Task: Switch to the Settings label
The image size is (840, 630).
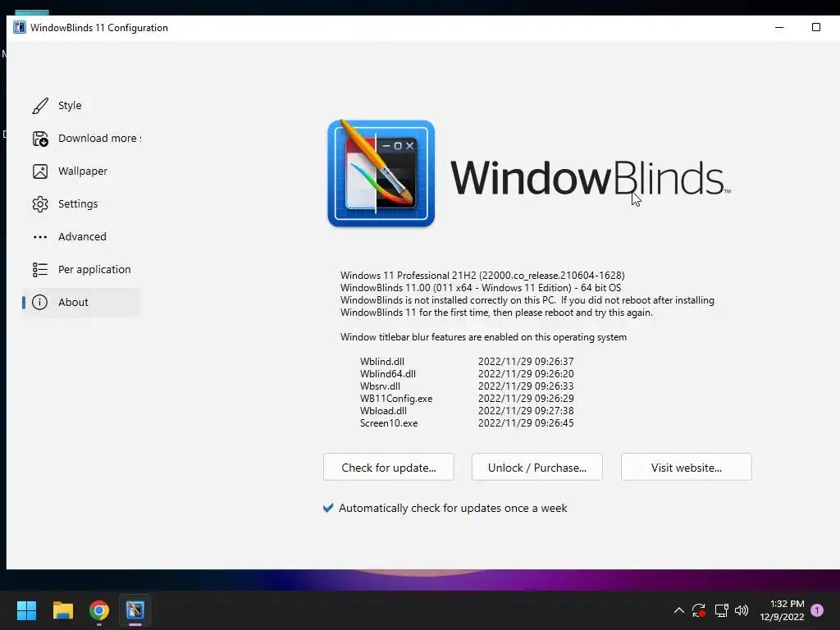Action: [78, 204]
